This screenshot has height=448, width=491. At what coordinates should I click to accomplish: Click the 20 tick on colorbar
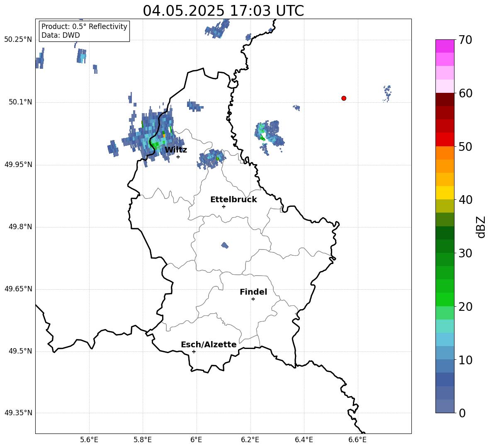click(465, 307)
